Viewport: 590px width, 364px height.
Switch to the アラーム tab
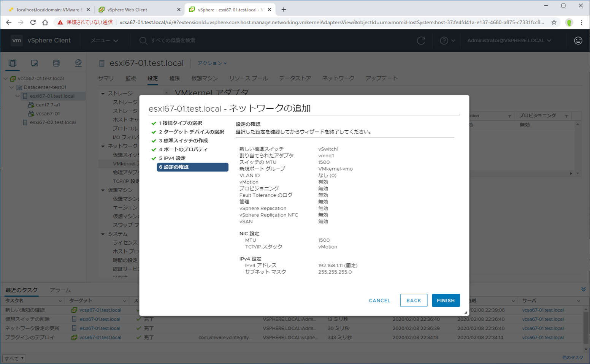click(60, 290)
